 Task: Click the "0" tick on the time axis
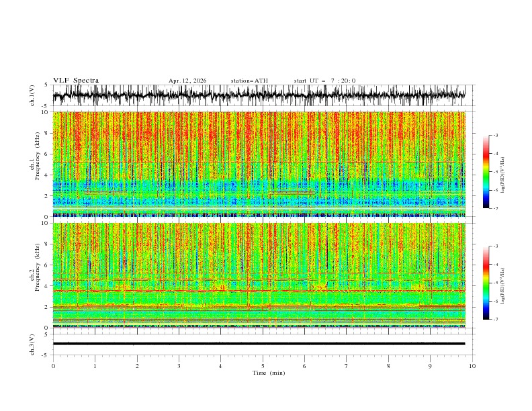click(x=53, y=366)
